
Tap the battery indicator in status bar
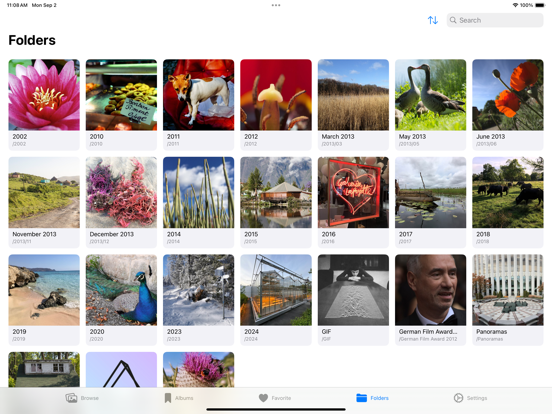tap(540, 5)
